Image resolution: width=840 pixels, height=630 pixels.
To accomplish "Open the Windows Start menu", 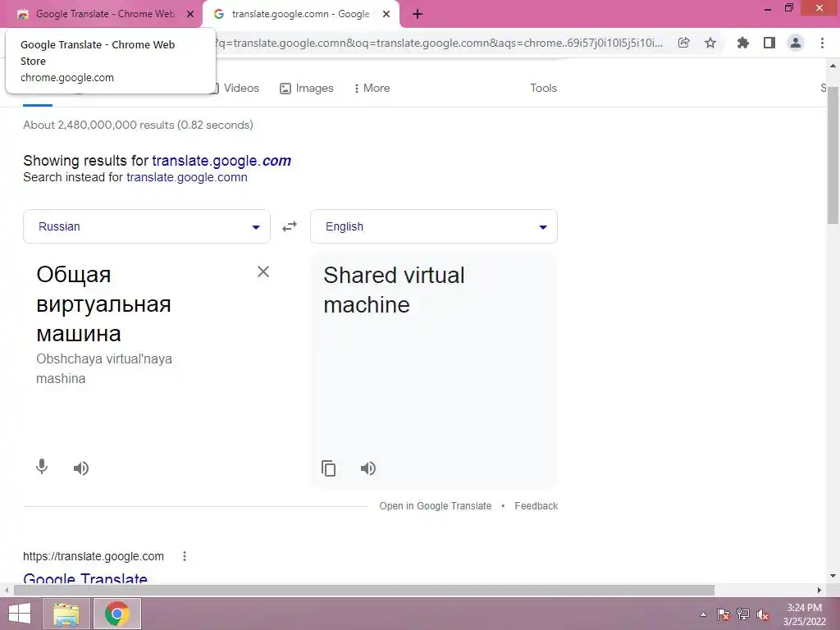I will point(20,614).
